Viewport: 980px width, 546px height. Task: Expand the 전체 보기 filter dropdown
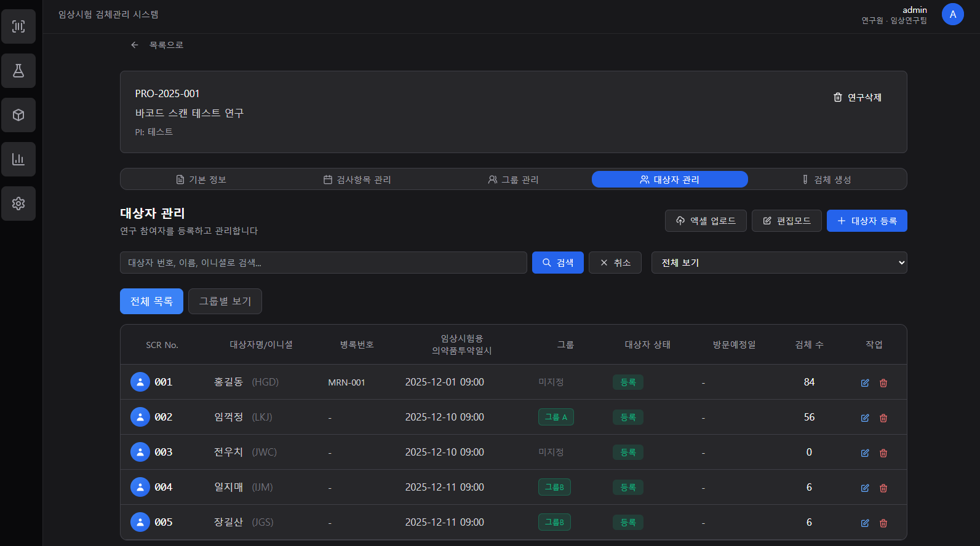click(x=779, y=263)
